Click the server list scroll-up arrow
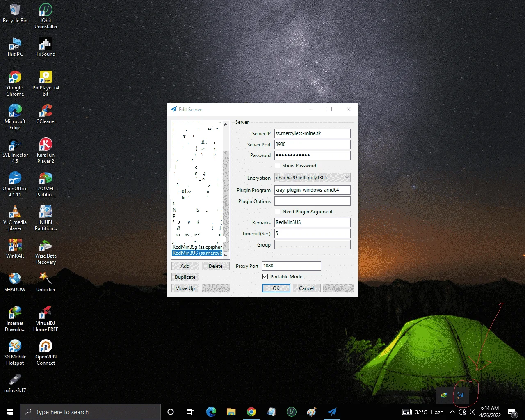 point(226,123)
